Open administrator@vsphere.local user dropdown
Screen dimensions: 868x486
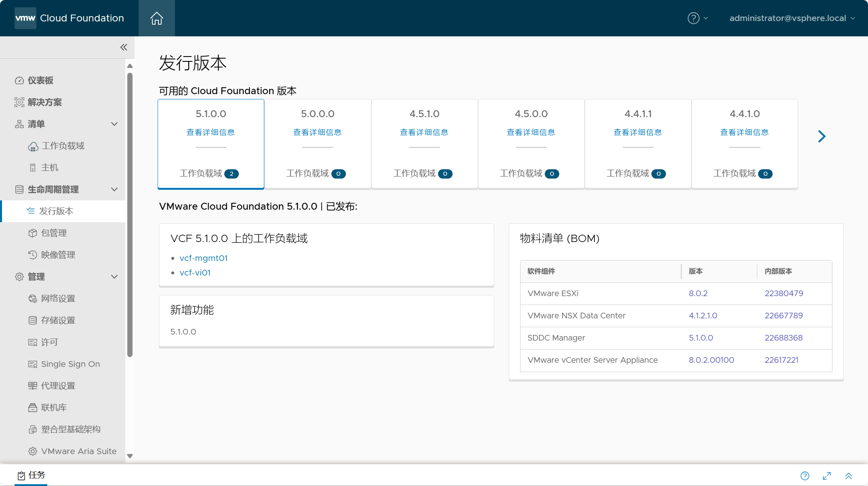coord(792,18)
